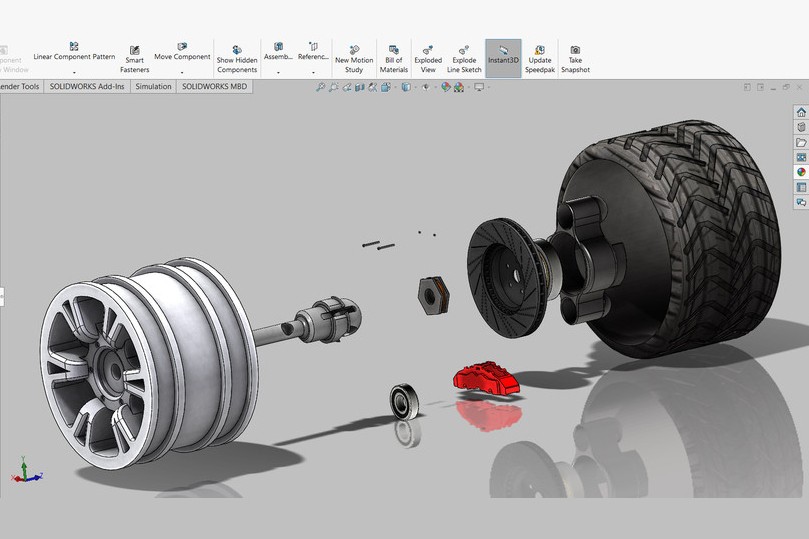Click Zoom to Fit magnifier icon
This screenshot has height=539, width=809.
(x=320, y=87)
